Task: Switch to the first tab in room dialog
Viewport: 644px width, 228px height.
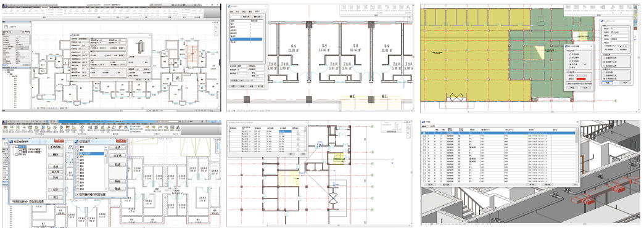Action: (x=231, y=12)
